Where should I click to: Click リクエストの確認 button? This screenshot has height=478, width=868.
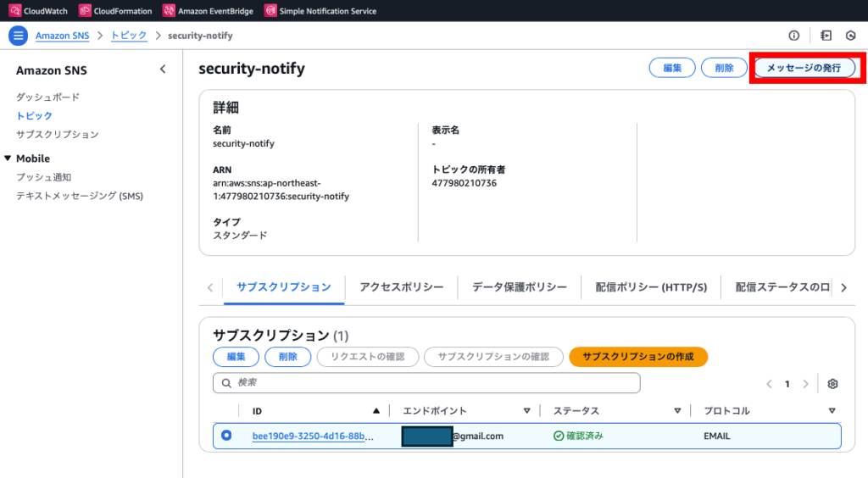368,357
